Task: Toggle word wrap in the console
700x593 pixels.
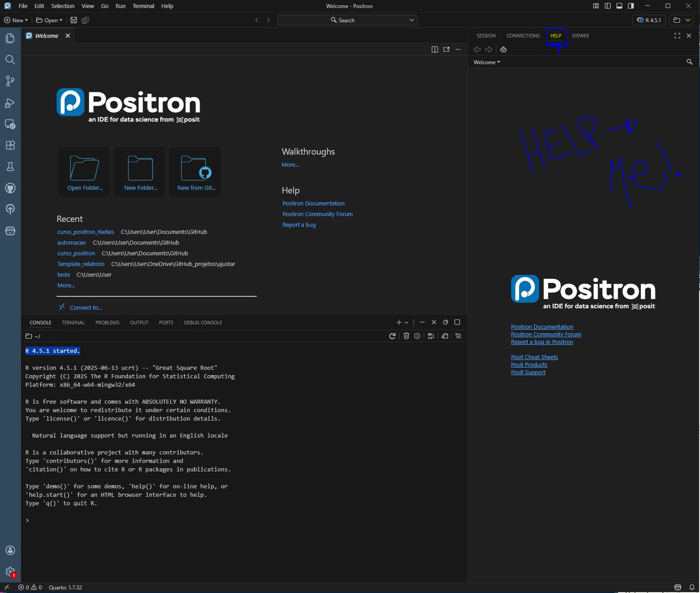Action: pyautogui.click(x=430, y=336)
